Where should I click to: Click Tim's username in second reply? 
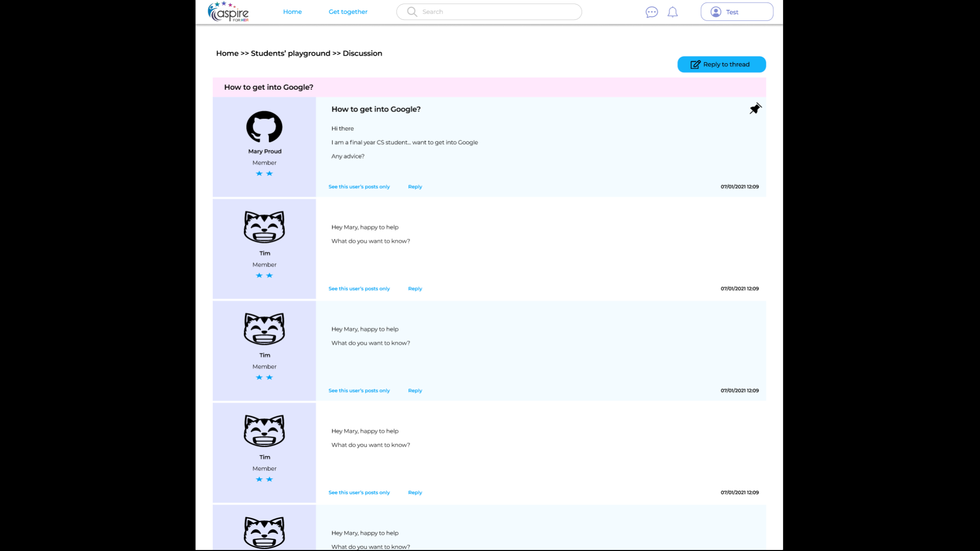[264, 356]
